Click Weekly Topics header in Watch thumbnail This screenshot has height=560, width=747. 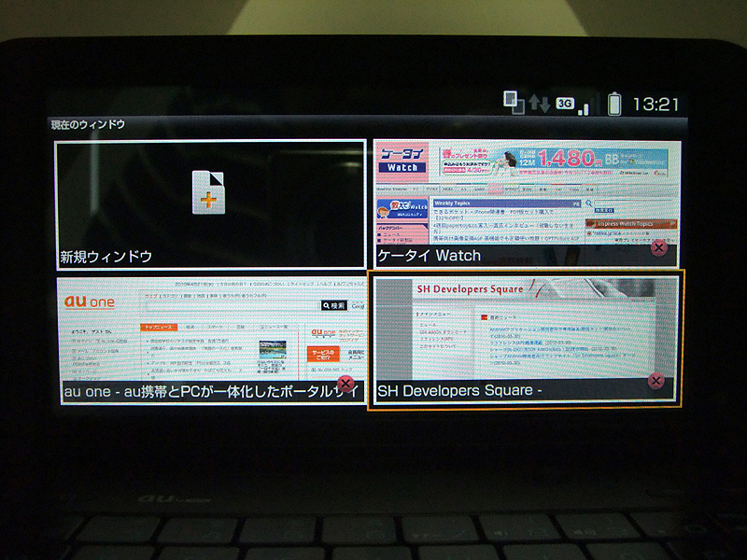click(507, 203)
